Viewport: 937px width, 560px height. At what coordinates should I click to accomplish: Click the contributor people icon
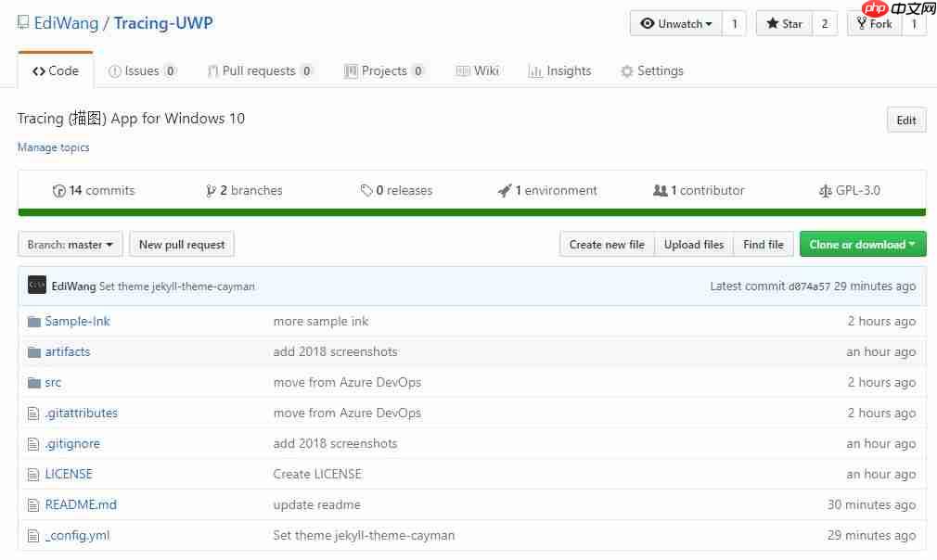pos(660,190)
